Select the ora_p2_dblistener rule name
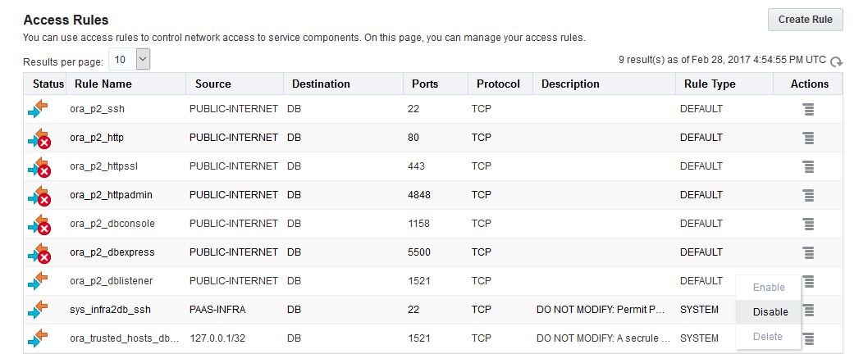This screenshot has height=363, width=868. (111, 281)
